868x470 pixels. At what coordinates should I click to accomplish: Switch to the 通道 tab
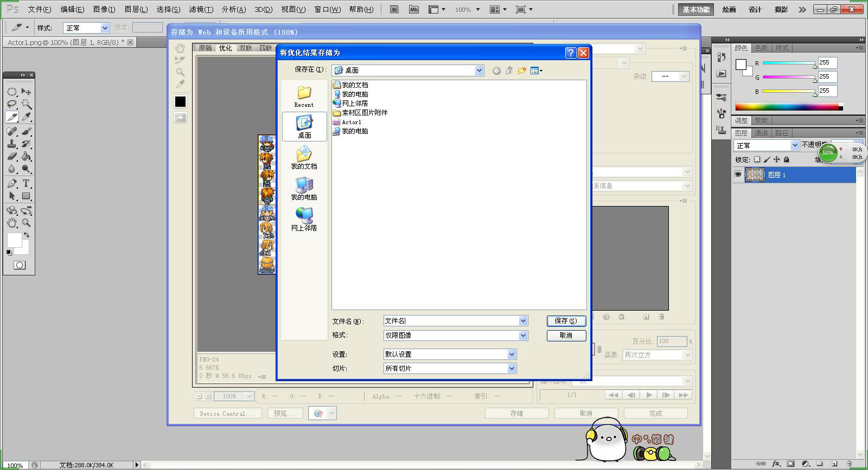click(761, 133)
